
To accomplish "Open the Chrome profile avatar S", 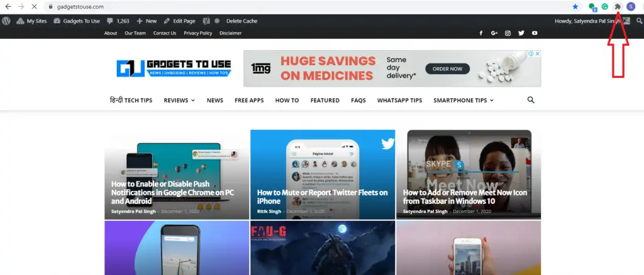I will (x=630, y=6).
